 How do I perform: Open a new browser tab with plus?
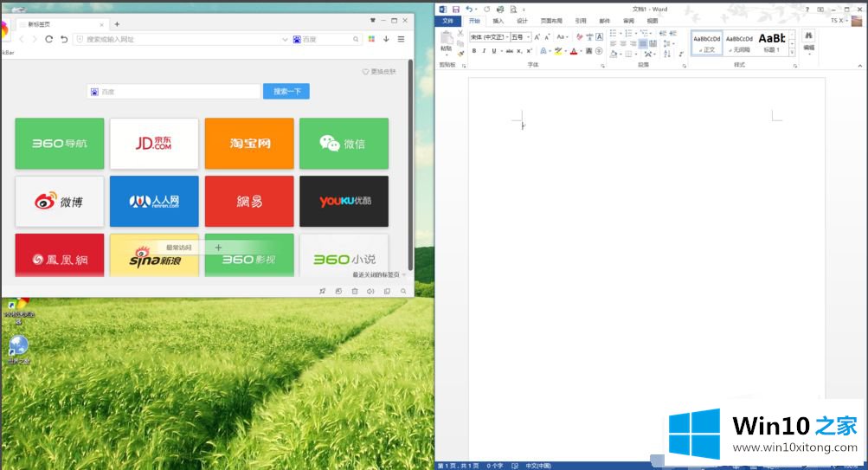(117, 24)
